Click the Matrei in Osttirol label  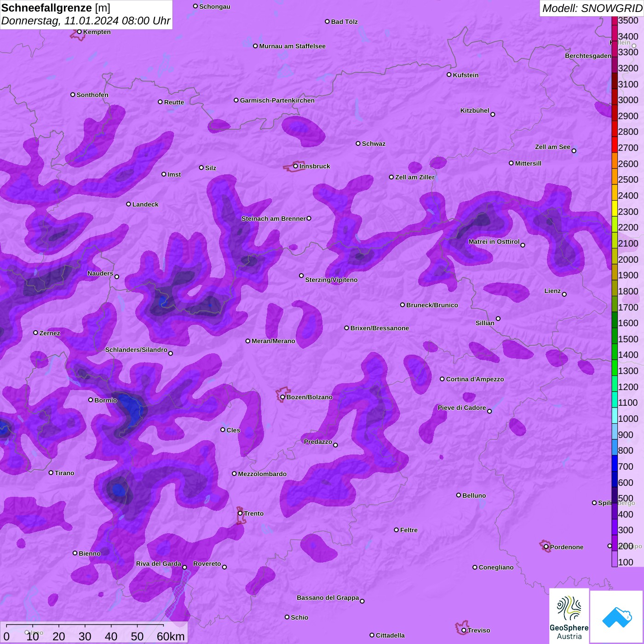pos(494,241)
